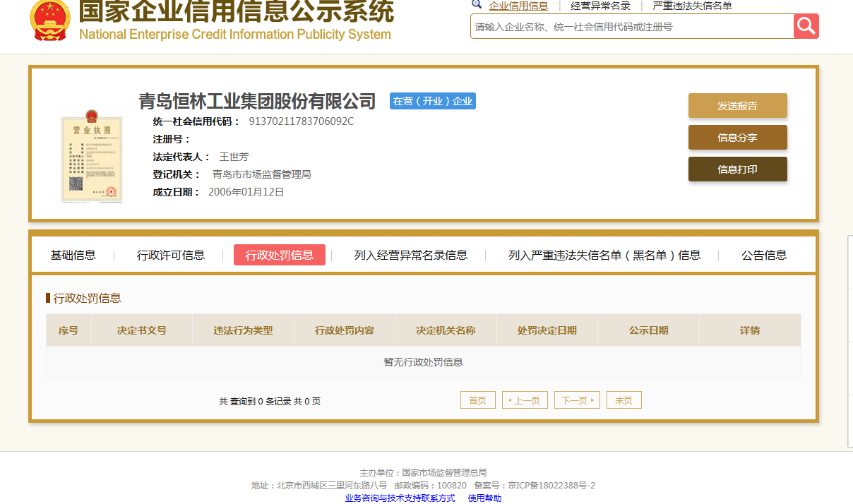Image resolution: width=853 pixels, height=504 pixels.
Task: Select the 严重违法失信名单 search category
Action: [692, 6]
